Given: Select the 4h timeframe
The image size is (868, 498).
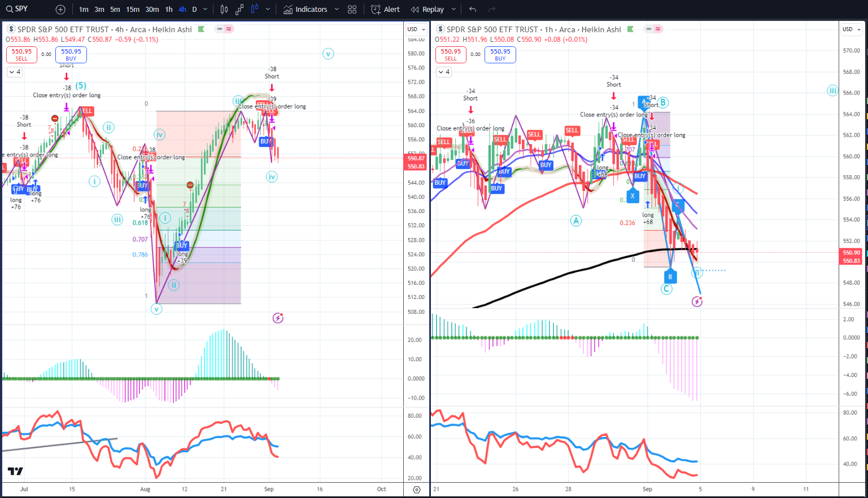Looking at the screenshot, I should pyautogui.click(x=182, y=10).
